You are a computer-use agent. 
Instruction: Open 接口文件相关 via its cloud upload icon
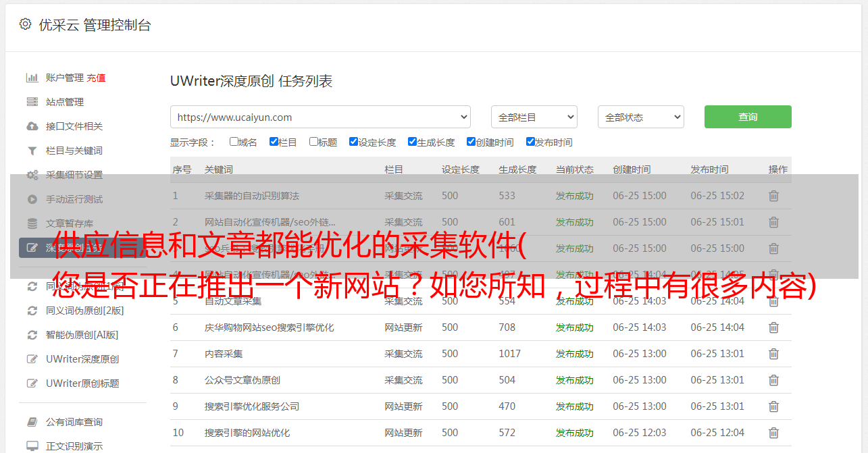pyautogui.click(x=32, y=126)
